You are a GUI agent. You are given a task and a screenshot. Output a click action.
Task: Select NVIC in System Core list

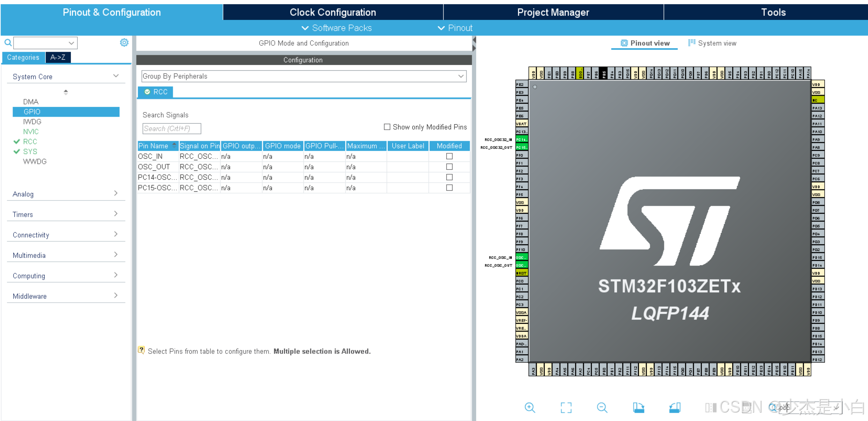(31, 131)
